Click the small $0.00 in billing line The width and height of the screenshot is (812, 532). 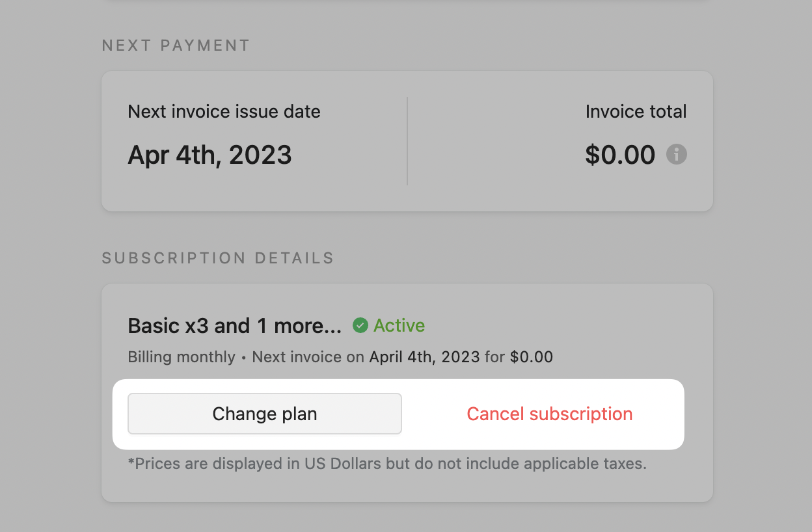[531, 357]
